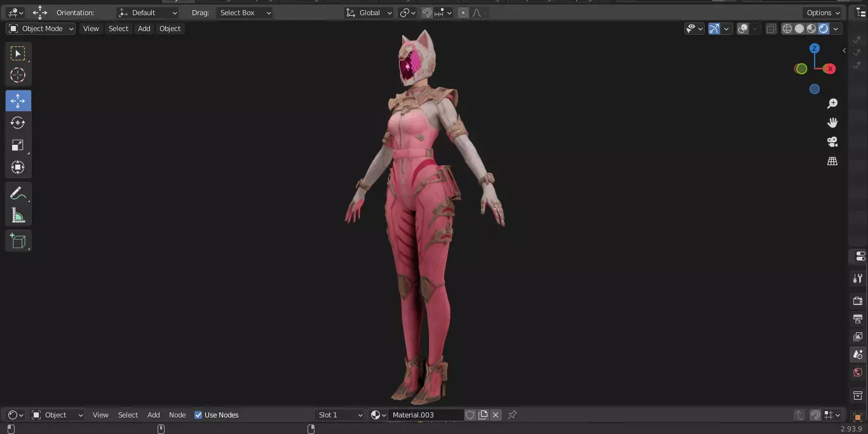868x434 pixels.
Task: Open the Node menu
Action: pyautogui.click(x=177, y=415)
